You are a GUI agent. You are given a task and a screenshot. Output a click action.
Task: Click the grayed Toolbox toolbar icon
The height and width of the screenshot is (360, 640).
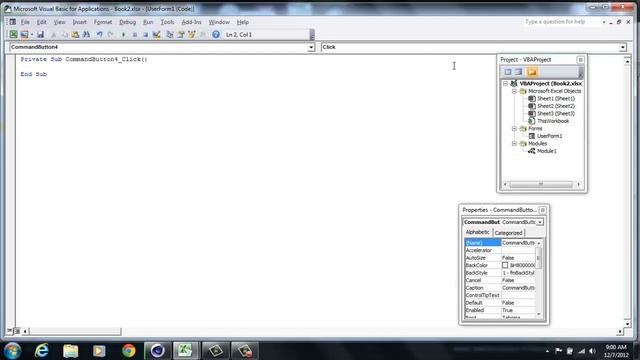coord(202,35)
